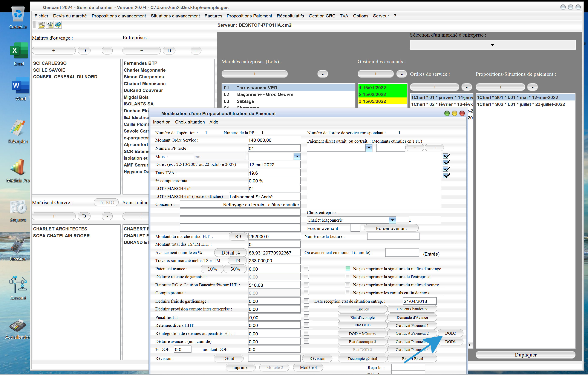Check 'Ne pas imprimer les cumuls en fin de mois'

tap(348, 292)
